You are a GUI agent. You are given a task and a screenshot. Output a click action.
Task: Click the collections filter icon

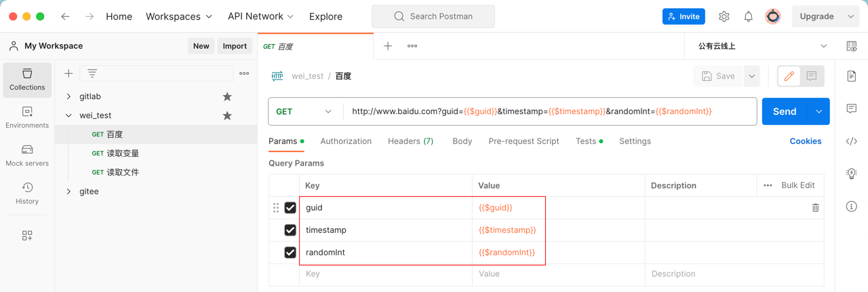coord(92,73)
